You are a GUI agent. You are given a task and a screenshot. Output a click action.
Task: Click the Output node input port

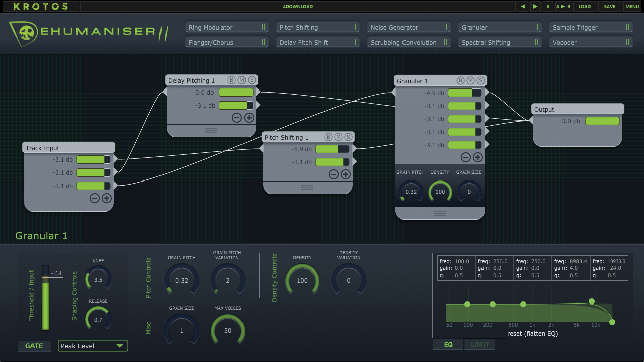(x=530, y=121)
